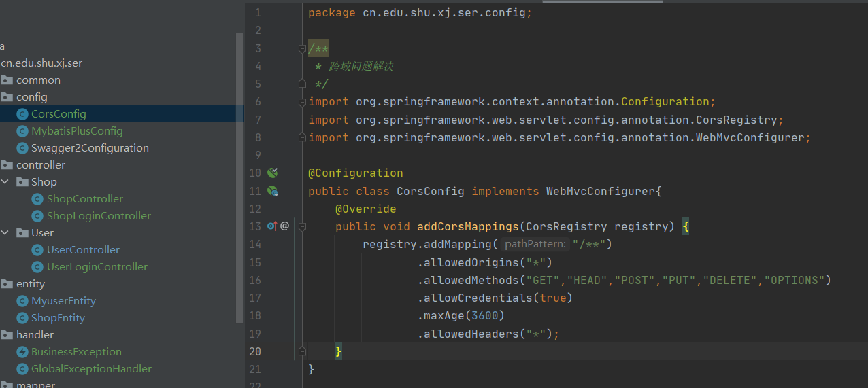Screen dimensions: 868x388
Task: Click the @Configuration annotation
Action: click(x=356, y=173)
